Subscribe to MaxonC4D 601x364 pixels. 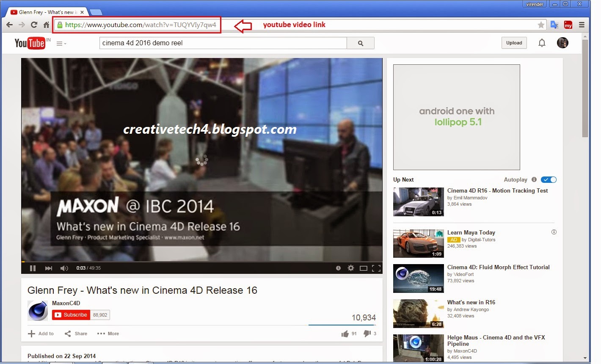coord(71,315)
